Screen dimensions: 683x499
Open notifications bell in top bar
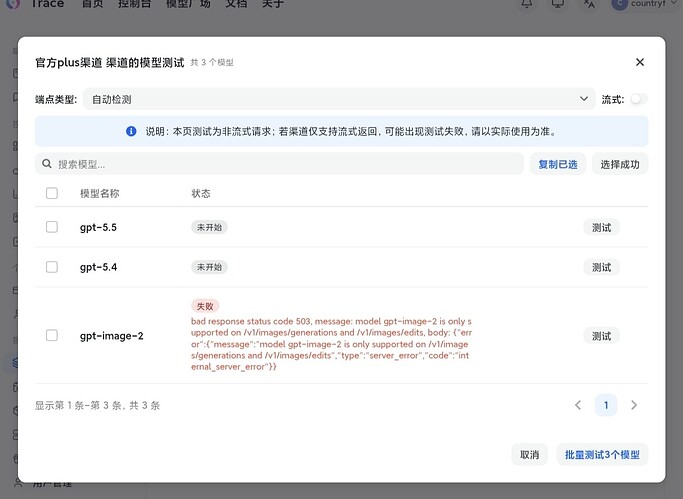point(527,3)
